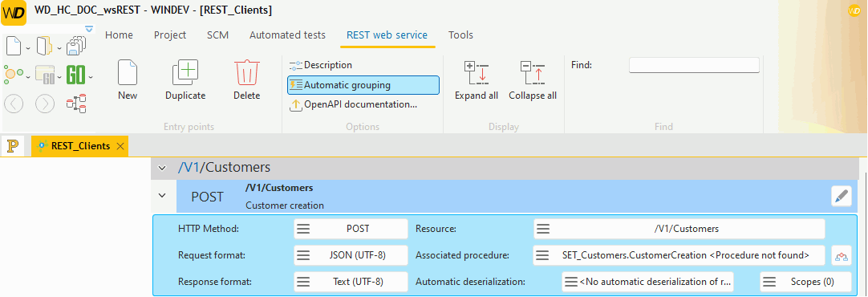The image size is (868, 297).
Task: Switch to the SCM ribbon tab
Action: [217, 35]
